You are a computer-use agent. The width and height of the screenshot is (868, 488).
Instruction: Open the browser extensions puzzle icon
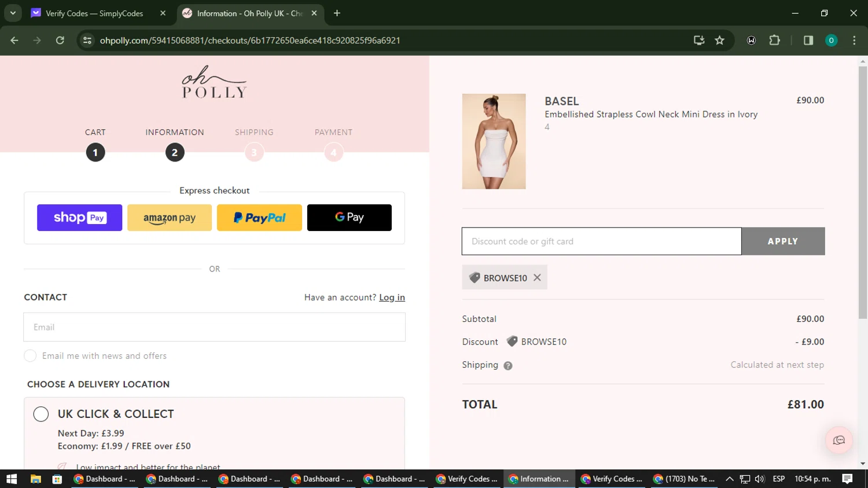pos(774,41)
